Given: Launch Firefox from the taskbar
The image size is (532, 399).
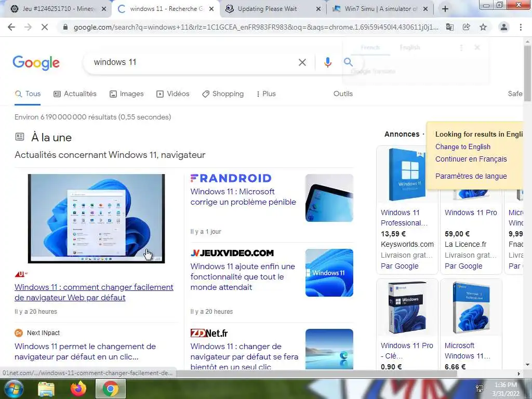Looking at the screenshot, I should click(x=78, y=389).
